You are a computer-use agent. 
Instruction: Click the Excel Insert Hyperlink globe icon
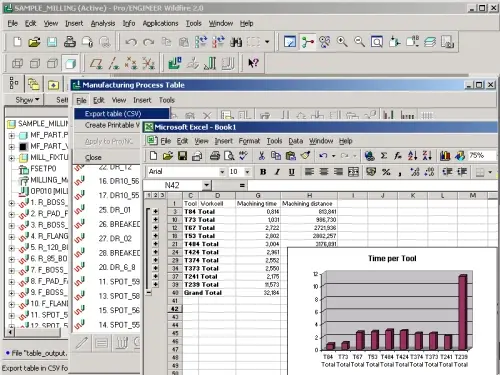(369, 156)
